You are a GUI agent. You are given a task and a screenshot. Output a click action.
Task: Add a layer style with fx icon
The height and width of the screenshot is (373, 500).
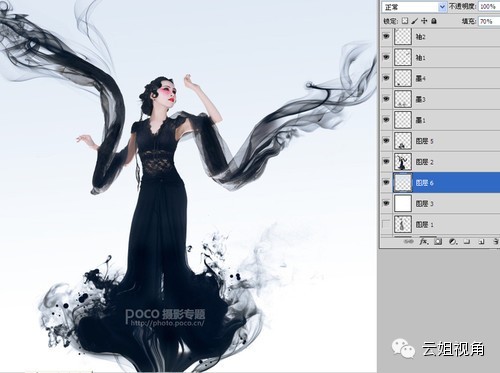424,242
